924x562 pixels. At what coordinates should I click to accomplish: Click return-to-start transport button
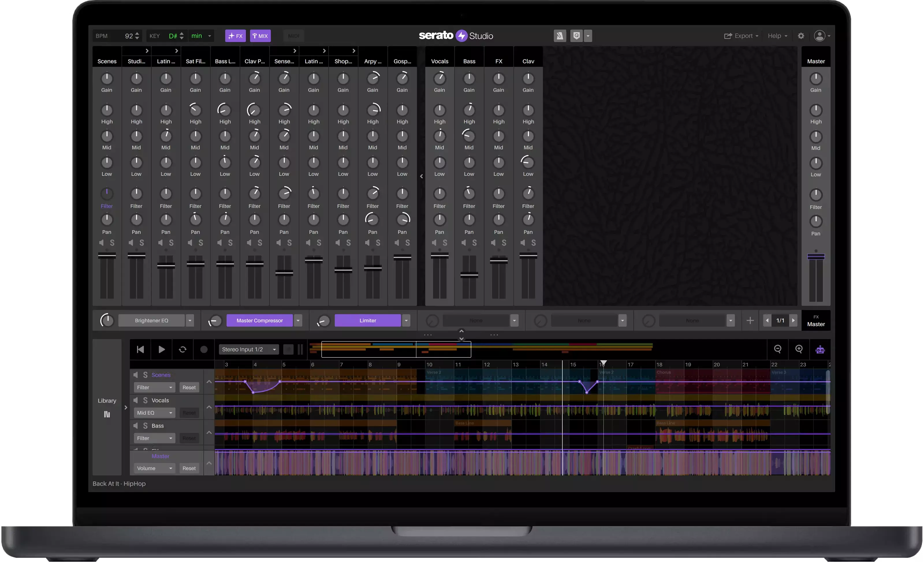click(140, 349)
